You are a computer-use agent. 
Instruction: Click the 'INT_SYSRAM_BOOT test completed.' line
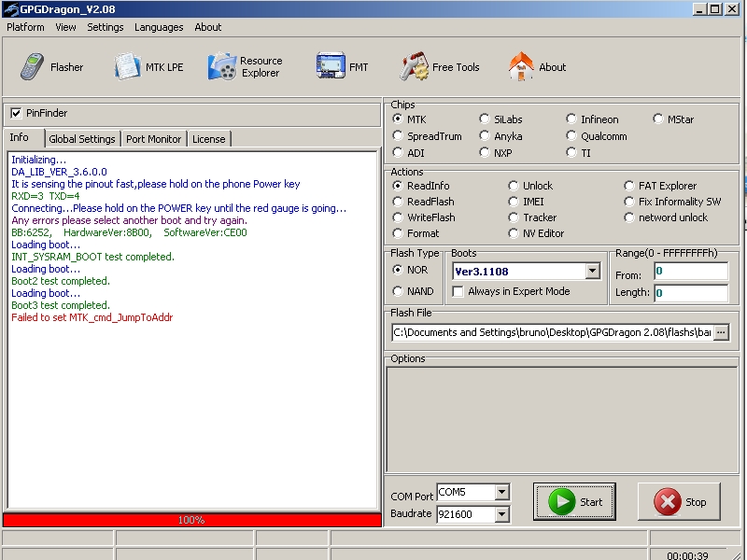tap(92, 257)
